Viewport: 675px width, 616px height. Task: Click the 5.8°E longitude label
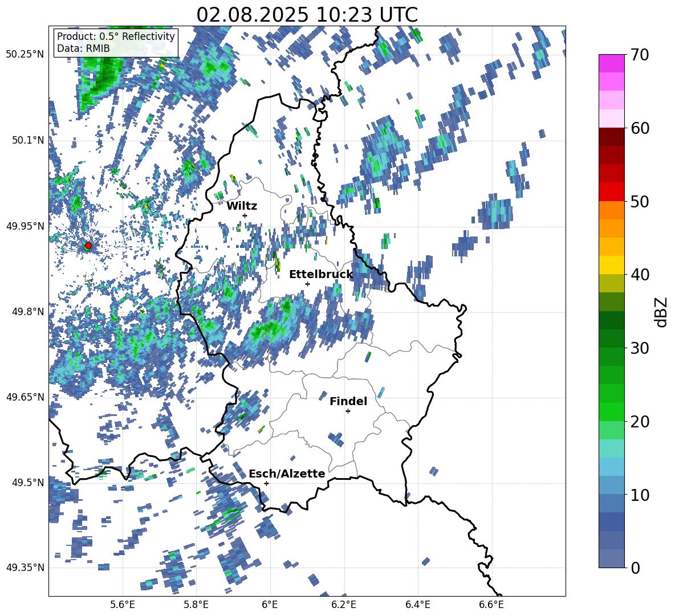pyautogui.click(x=196, y=605)
